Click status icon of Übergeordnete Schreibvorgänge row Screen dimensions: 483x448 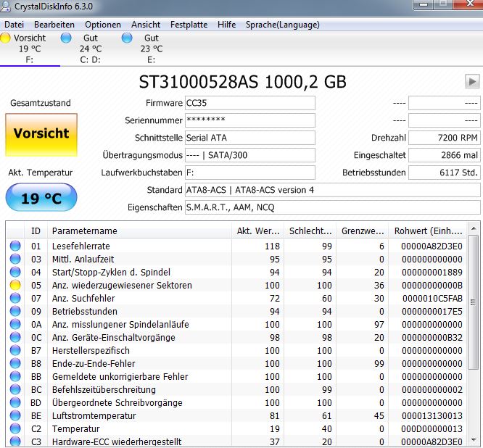point(15,402)
